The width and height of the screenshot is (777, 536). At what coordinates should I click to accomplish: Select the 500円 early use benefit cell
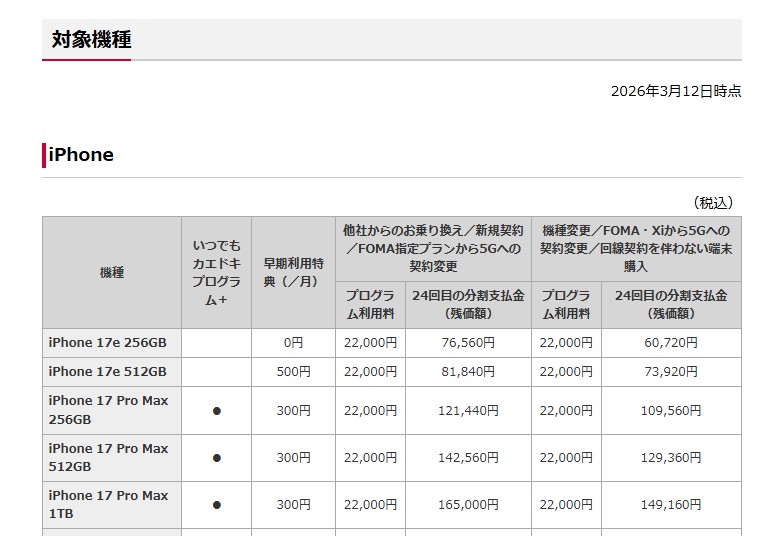pyautogui.click(x=293, y=372)
